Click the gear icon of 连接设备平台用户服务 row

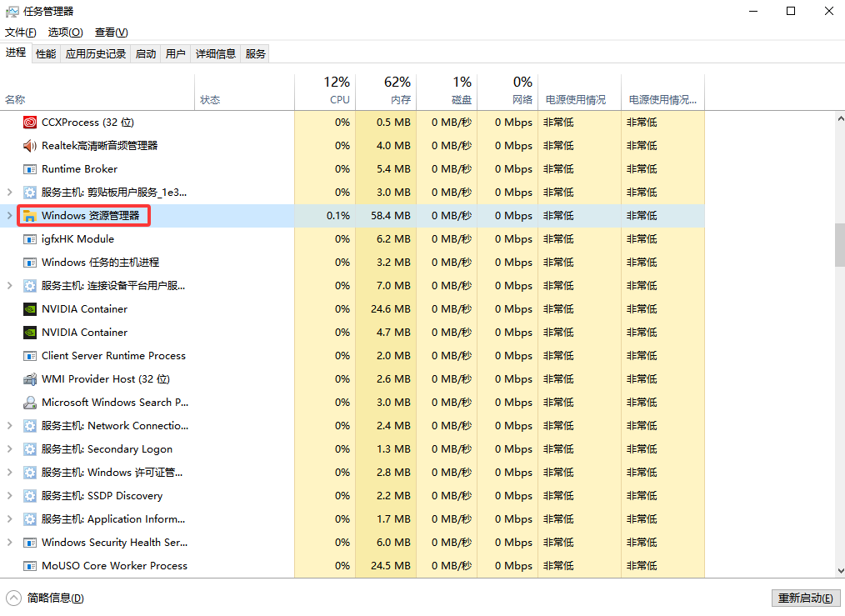30,286
